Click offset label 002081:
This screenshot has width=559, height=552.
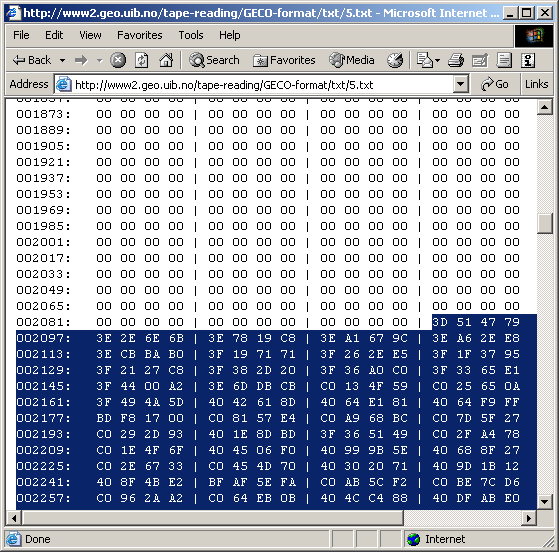pos(43,322)
